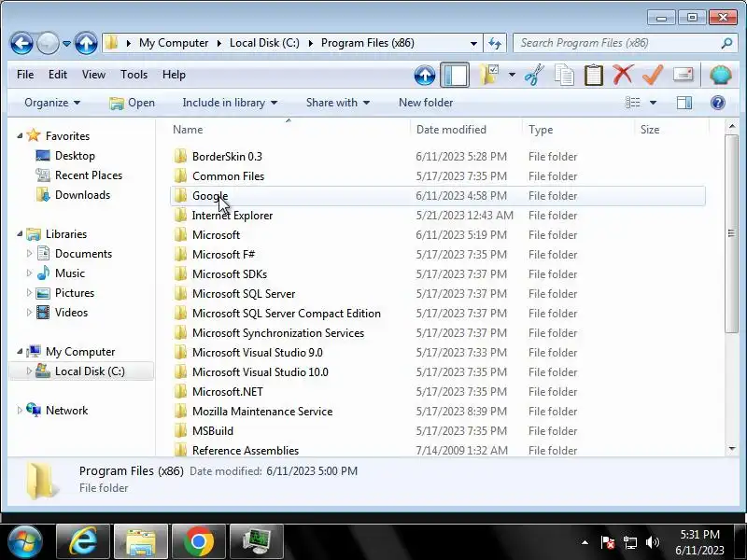This screenshot has height=560, width=747.
Task: Expand the Documents library node
Action: 29,254
